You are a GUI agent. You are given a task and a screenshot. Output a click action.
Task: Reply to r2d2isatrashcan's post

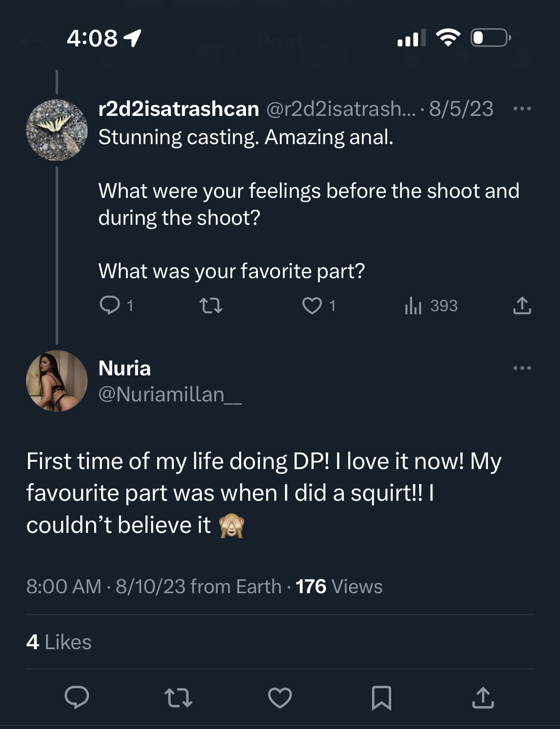click(110, 305)
